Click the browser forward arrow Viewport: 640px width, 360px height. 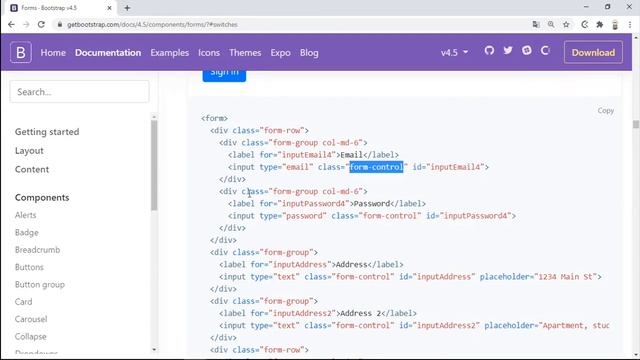pos(26,24)
